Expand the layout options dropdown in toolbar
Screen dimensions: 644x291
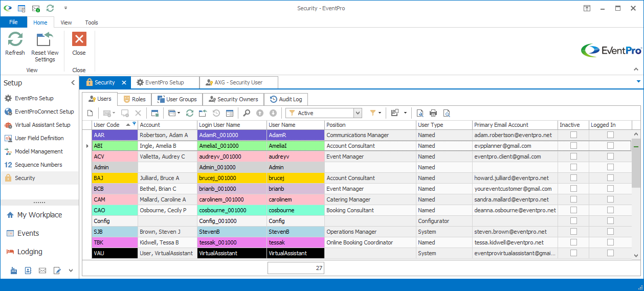click(x=405, y=113)
